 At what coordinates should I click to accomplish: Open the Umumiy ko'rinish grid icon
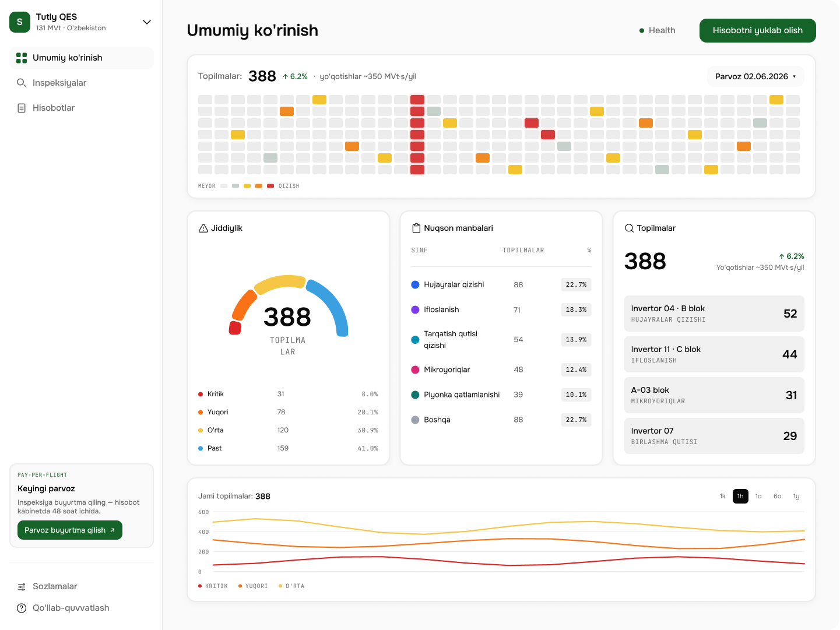tap(22, 58)
